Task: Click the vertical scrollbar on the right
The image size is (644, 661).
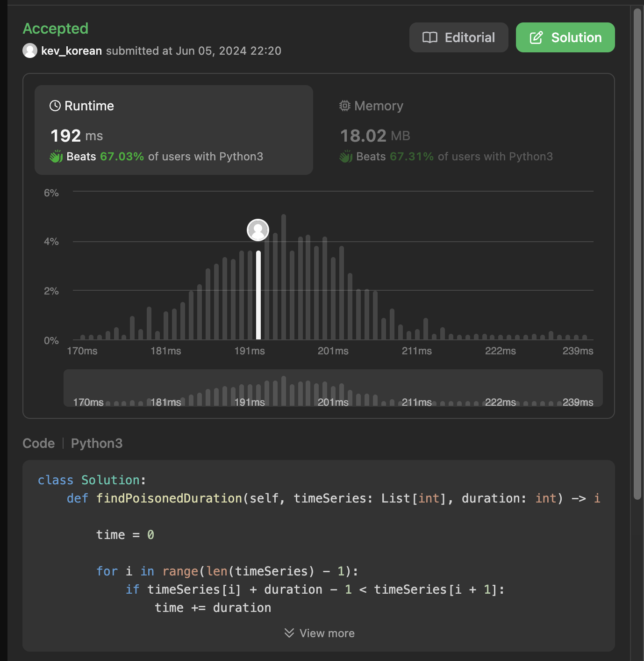Action: click(637, 254)
